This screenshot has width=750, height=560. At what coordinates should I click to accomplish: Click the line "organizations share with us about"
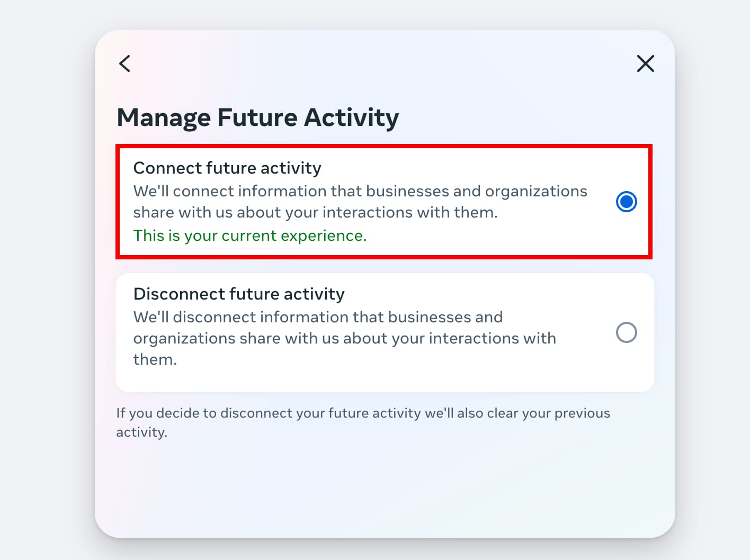point(344,339)
